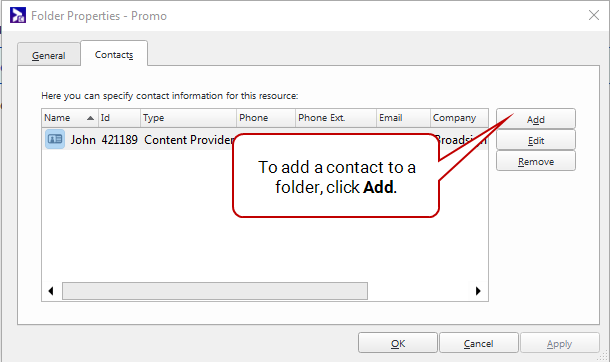610x362 pixels.
Task: Remove the selected contact
Action: point(536,161)
